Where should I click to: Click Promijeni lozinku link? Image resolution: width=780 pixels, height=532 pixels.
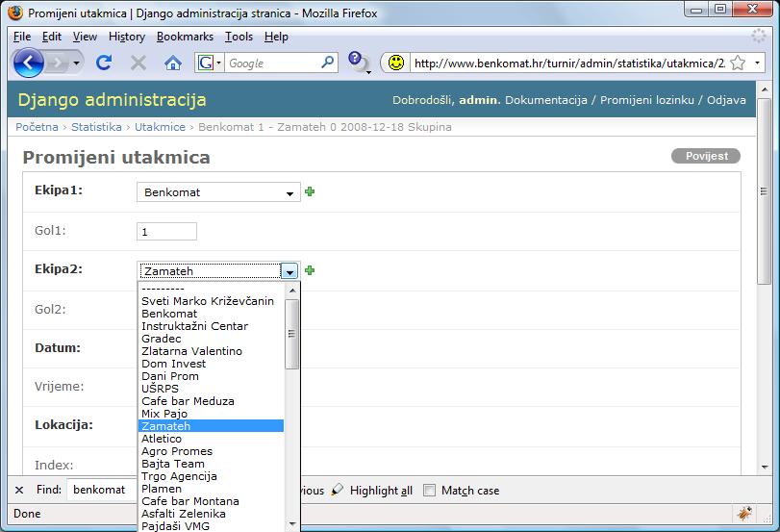pyautogui.click(x=646, y=100)
